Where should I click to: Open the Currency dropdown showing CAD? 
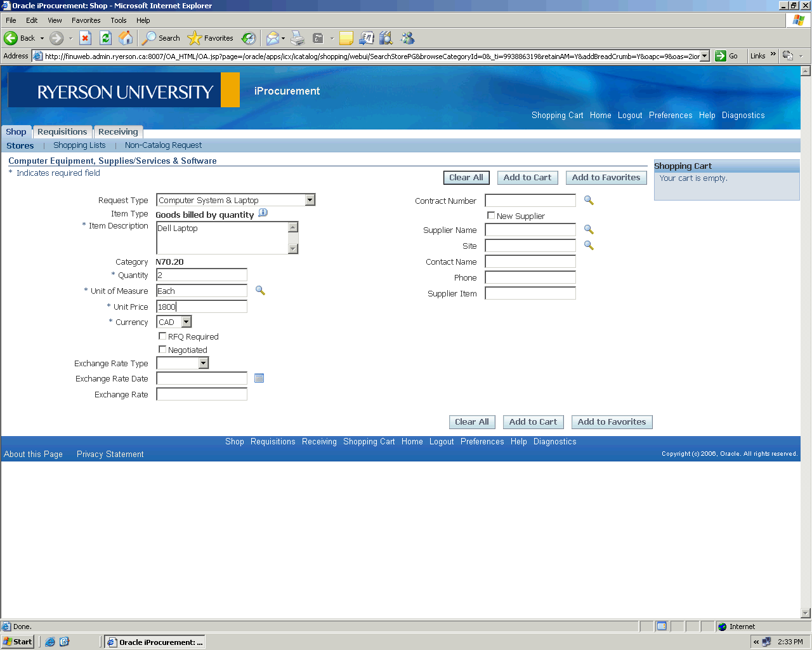coord(186,322)
